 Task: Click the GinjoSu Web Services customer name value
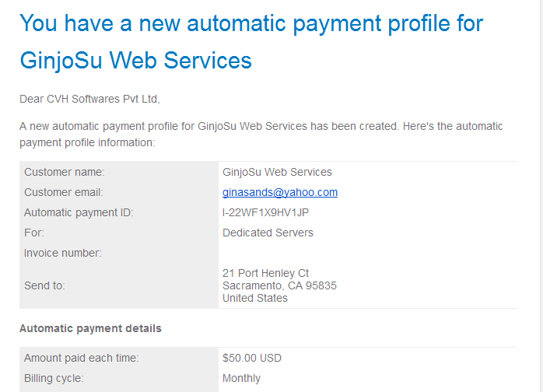[x=277, y=172]
